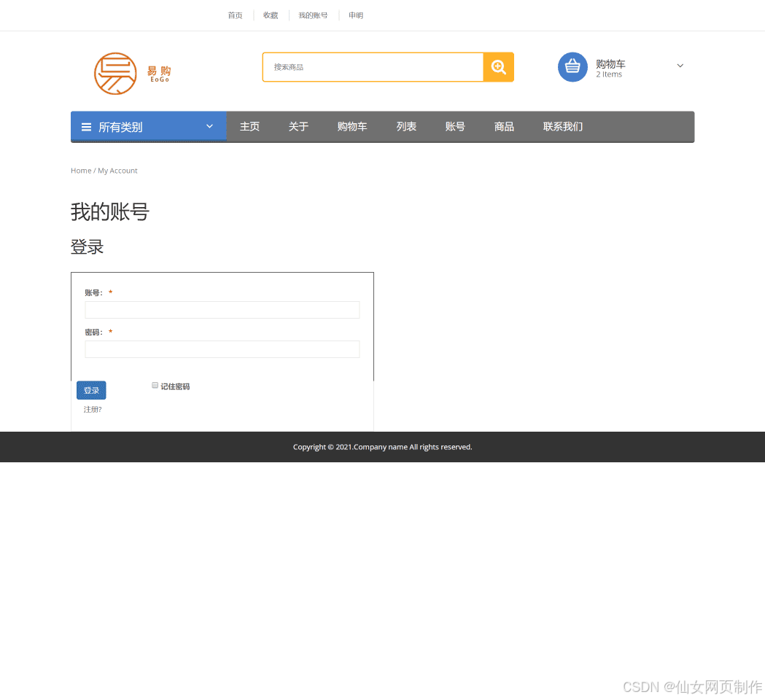Open the 关于 nav item

click(298, 127)
